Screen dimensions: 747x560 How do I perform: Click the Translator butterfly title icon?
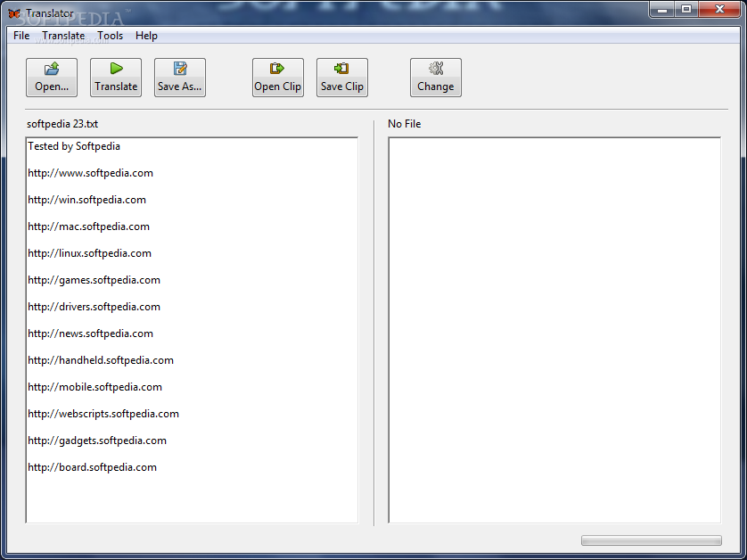pyautogui.click(x=13, y=13)
